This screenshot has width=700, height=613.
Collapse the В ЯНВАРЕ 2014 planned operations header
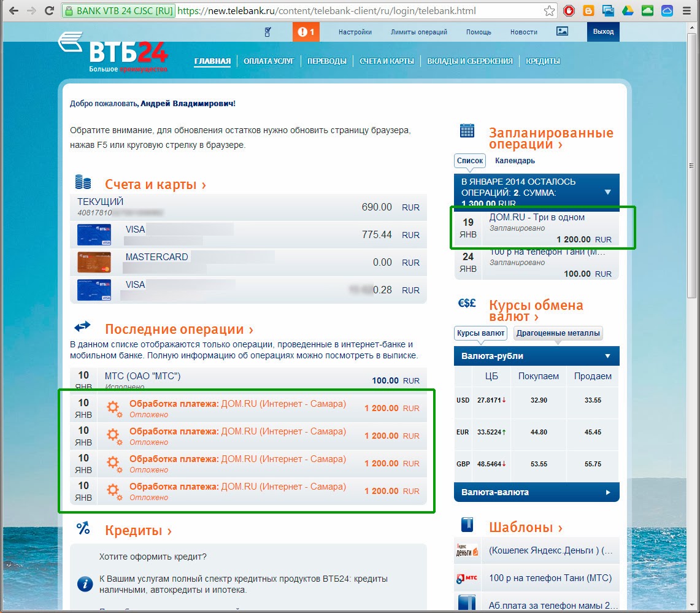point(537,193)
